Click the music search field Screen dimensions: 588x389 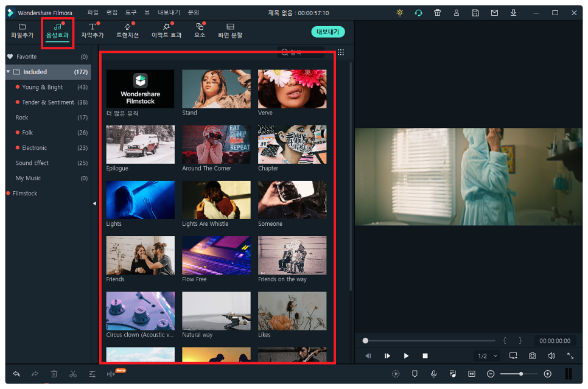(x=301, y=52)
